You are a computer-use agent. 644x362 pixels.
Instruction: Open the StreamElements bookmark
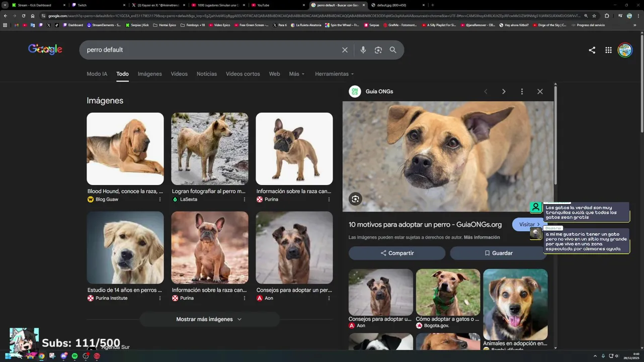tap(104, 25)
